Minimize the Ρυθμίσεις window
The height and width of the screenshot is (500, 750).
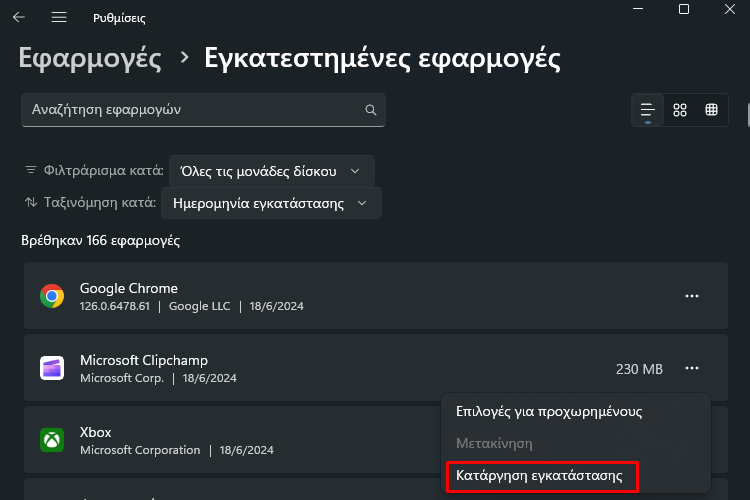[638, 9]
